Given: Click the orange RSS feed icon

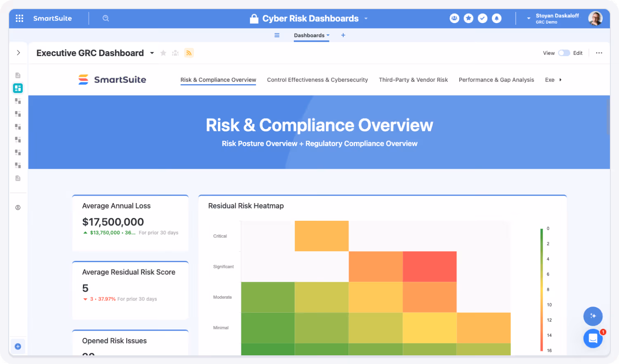Looking at the screenshot, I should point(189,53).
